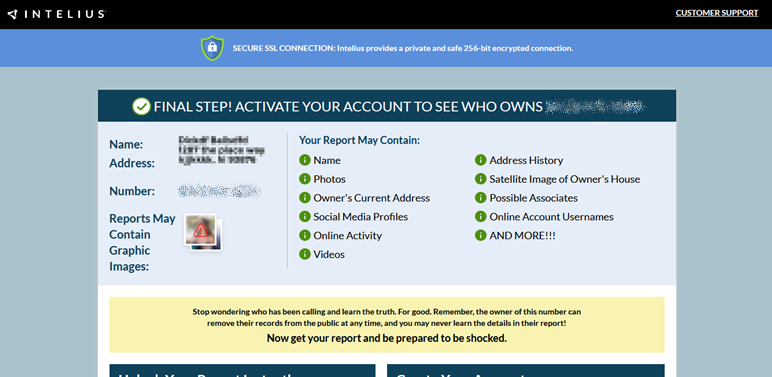772x377 pixels.
Task: Click 'Now get your report and be prepared' text
Action: 386,338
